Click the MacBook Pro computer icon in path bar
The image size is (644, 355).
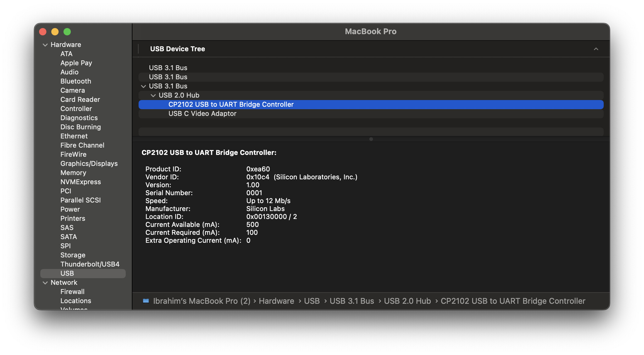146,301
